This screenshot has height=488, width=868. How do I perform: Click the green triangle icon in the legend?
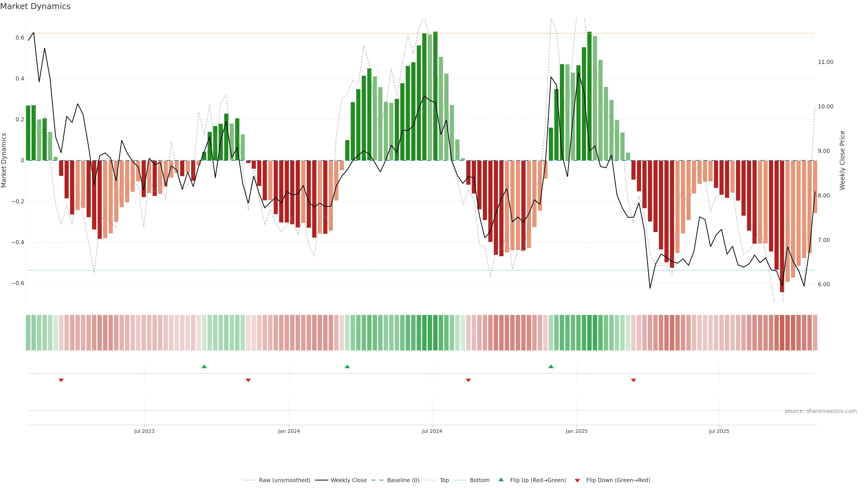click(501, 480)
